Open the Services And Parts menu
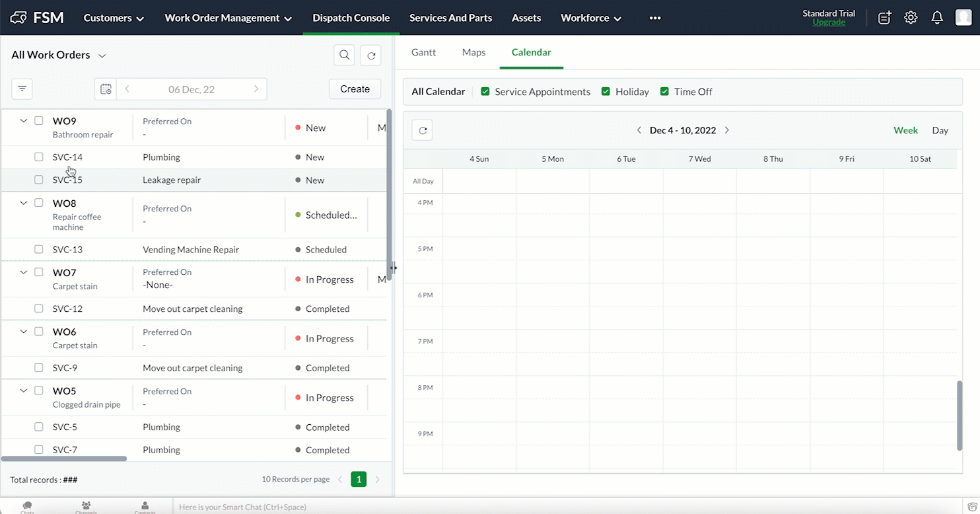Screen dimensions: 980x514 pyautogui.click(x=450, y=18)
